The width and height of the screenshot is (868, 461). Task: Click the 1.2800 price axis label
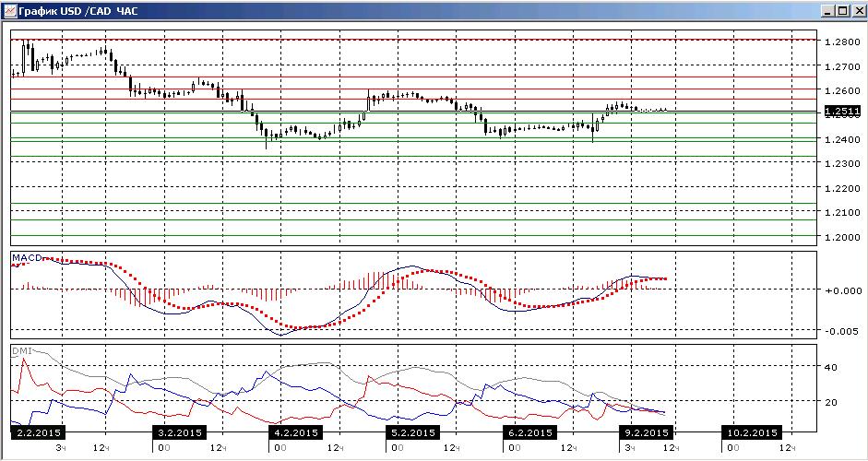[x=840, y=41]
